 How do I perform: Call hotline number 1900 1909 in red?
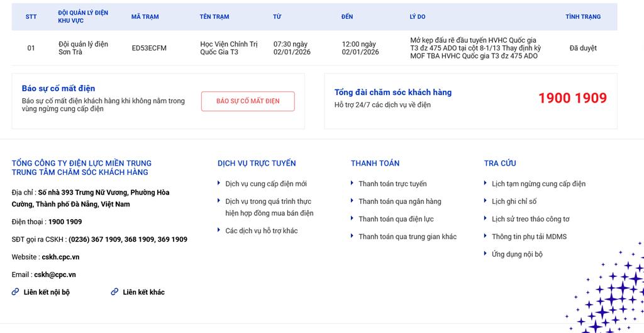pyautogui.click(x=572, y=98)
